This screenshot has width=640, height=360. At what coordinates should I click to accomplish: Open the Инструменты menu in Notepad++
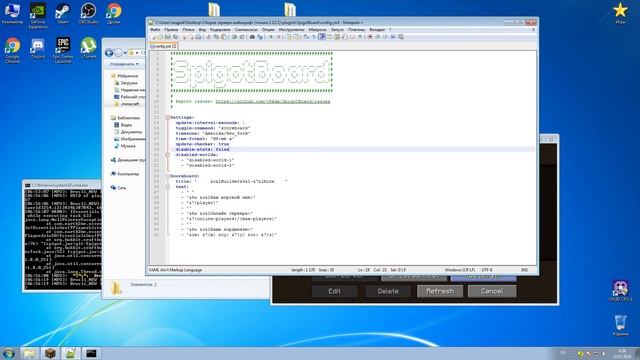click(x=291, y=30)
